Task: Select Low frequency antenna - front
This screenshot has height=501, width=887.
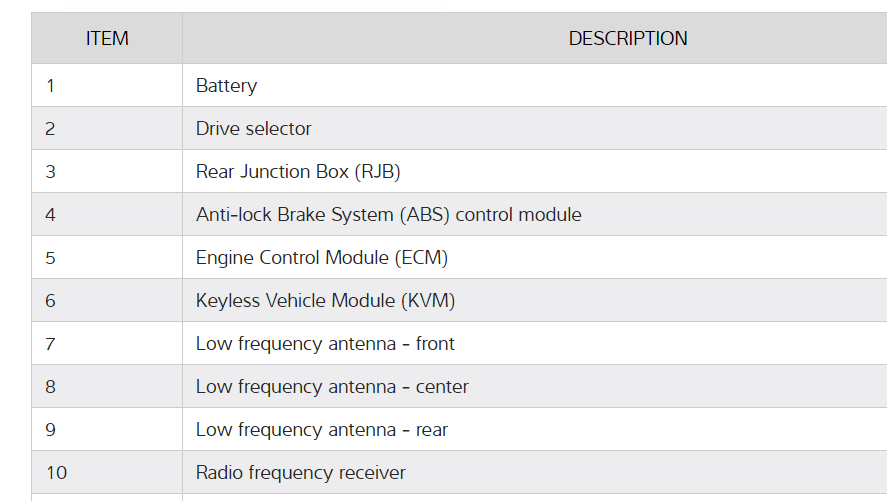Action: (325, 344)
